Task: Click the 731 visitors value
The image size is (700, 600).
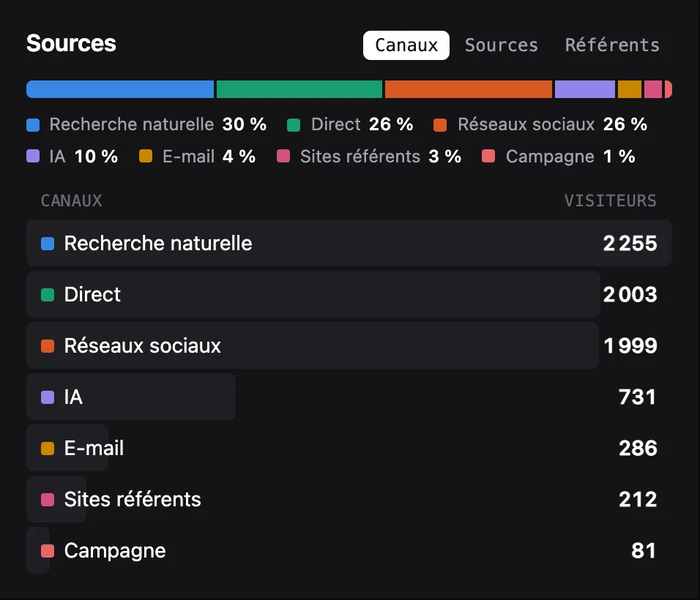Action: tap(638, 397)
